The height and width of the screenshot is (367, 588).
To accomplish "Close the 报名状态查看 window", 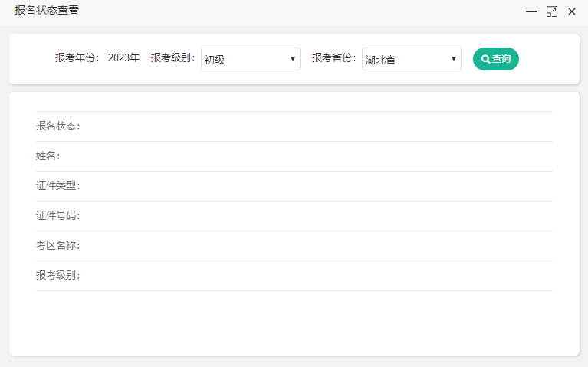I will click(572, 11).
